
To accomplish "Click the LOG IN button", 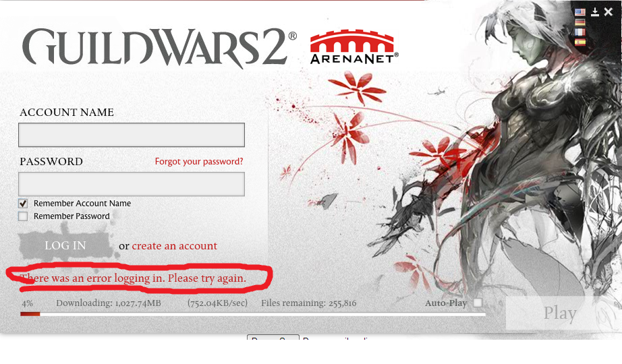I will (65, 245).
